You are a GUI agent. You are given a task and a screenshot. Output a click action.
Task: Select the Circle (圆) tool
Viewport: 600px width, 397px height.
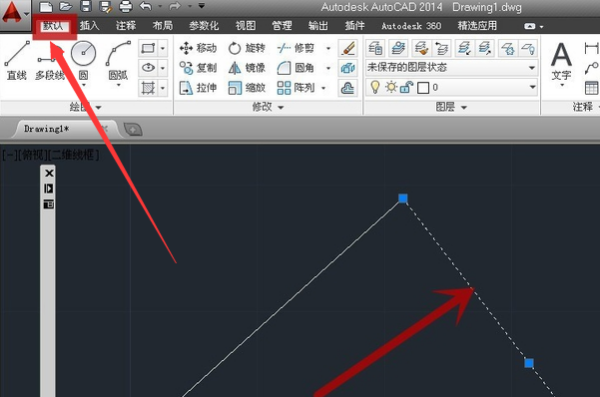pos(83,60)
